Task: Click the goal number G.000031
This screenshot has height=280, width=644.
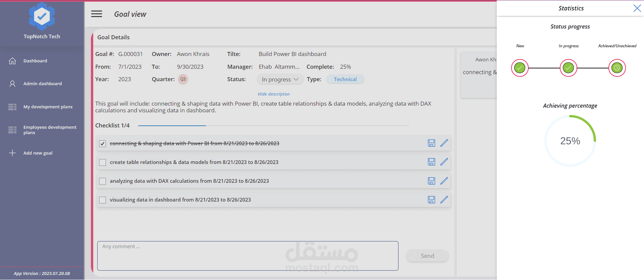Action: [x=130, y=54]
